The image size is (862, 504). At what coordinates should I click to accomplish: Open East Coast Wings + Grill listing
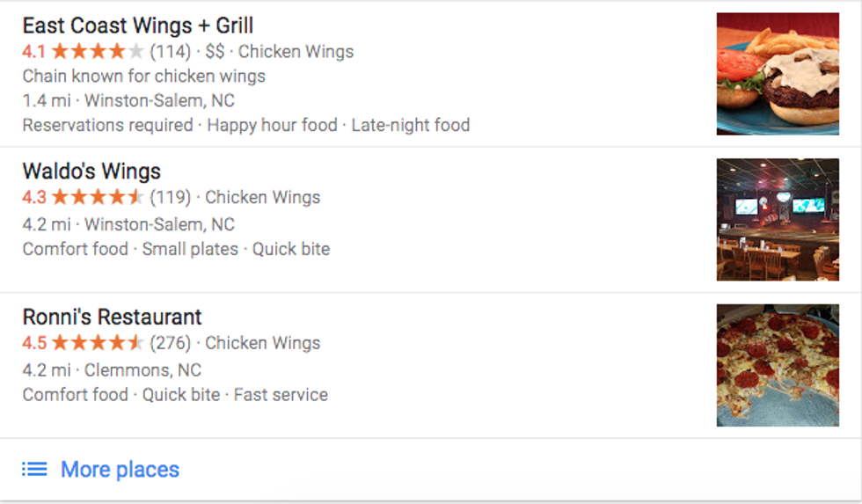click(x=138, y=25)
